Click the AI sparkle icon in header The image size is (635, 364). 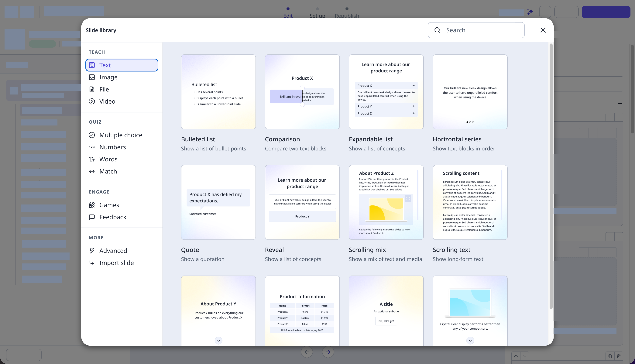[530, 12]
